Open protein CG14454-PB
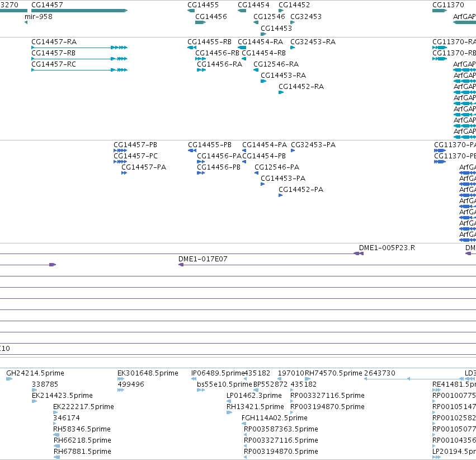 264,156
